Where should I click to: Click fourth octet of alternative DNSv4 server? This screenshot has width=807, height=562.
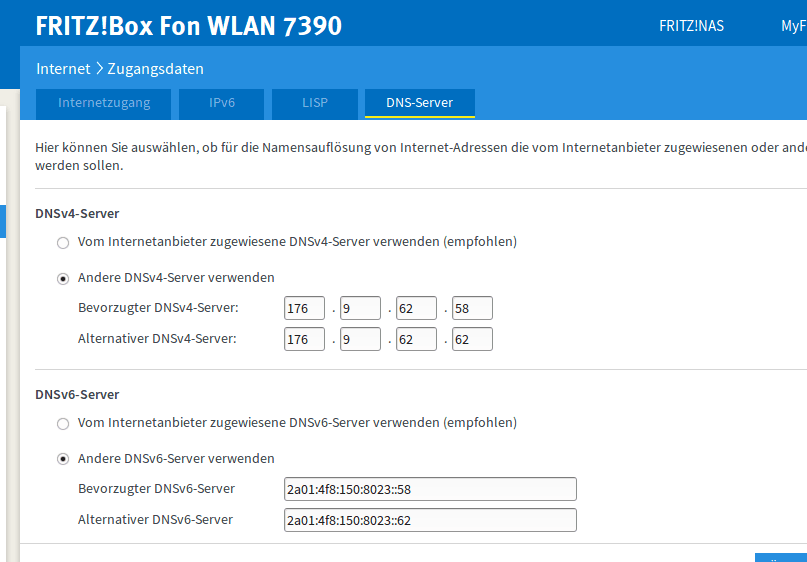[472, 339]
